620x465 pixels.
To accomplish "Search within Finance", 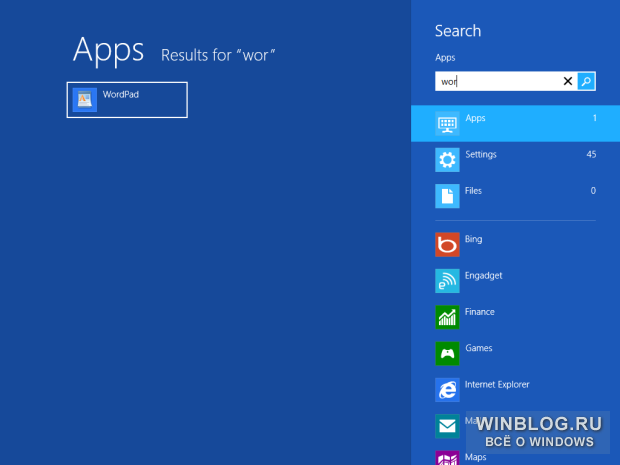I will click(x=480, y=312).
